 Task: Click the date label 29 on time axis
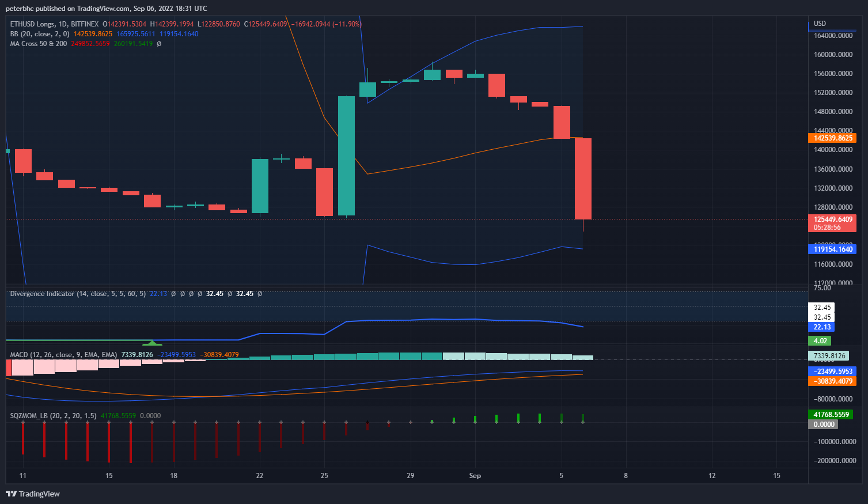point(411,476)
